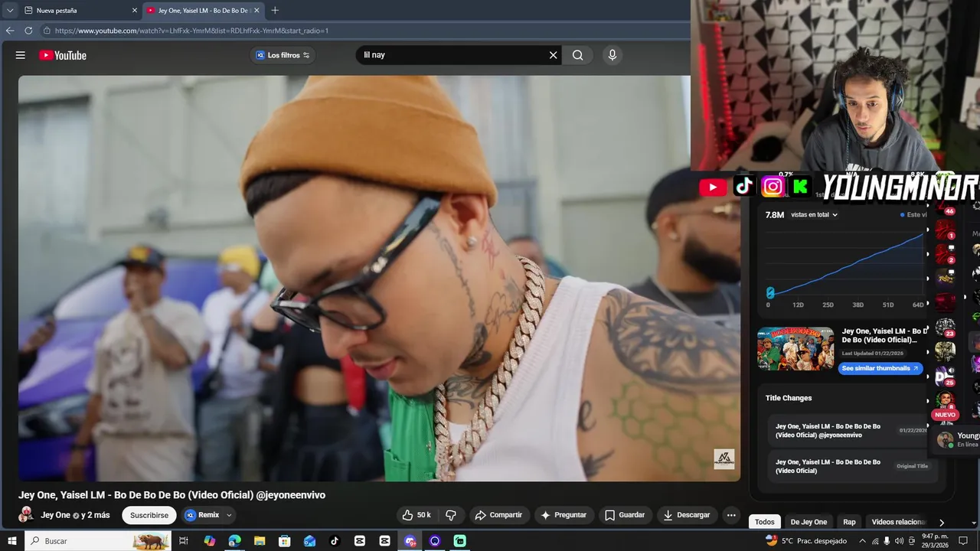Viewport: 980px width, 551px height.
Task: Share video with Compartir button
Action: (x=498, y=515)
